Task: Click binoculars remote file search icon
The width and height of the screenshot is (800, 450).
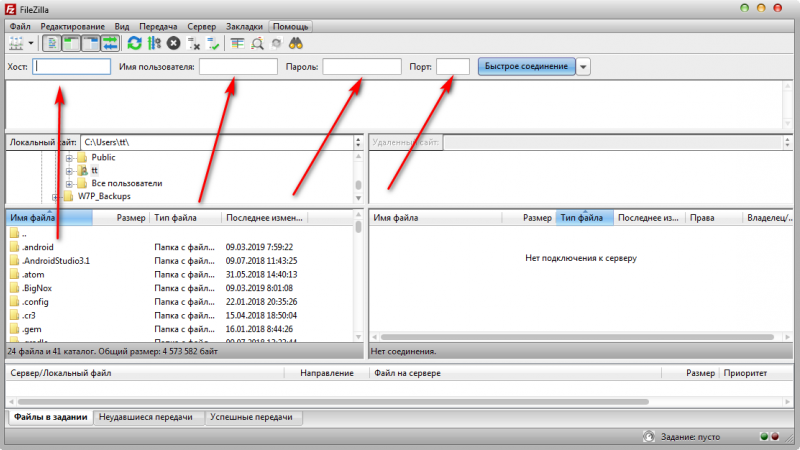Action: point(296,43)
